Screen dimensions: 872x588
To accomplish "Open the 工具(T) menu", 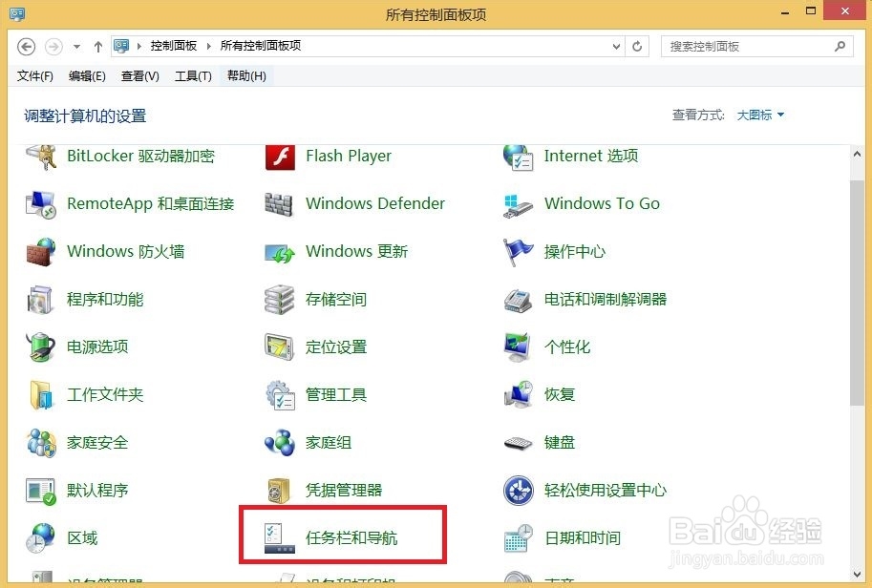I will coord(193,76).
